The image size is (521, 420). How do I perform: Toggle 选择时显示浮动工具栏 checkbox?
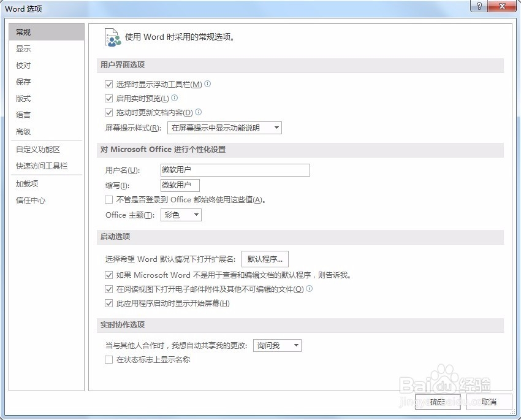click(108, 85)
